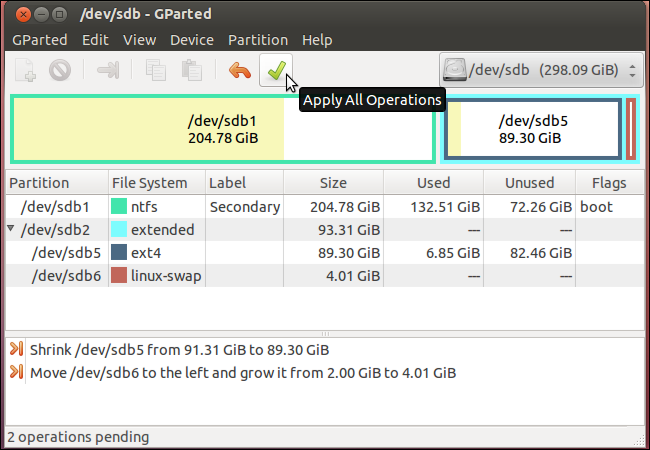The width and height of the screenshot is (650, 450).
Task: Click the Delete partition toolbar icon
Action: [x=60, y=70]
